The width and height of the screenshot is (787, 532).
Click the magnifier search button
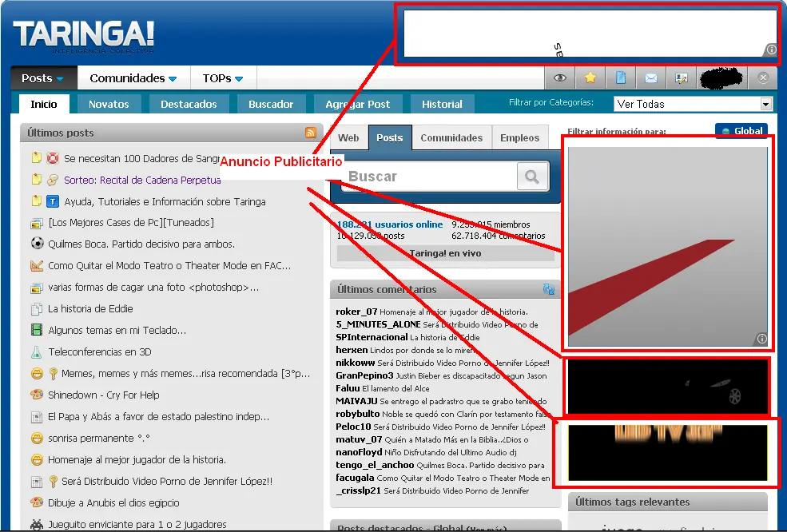click(532, 177)
